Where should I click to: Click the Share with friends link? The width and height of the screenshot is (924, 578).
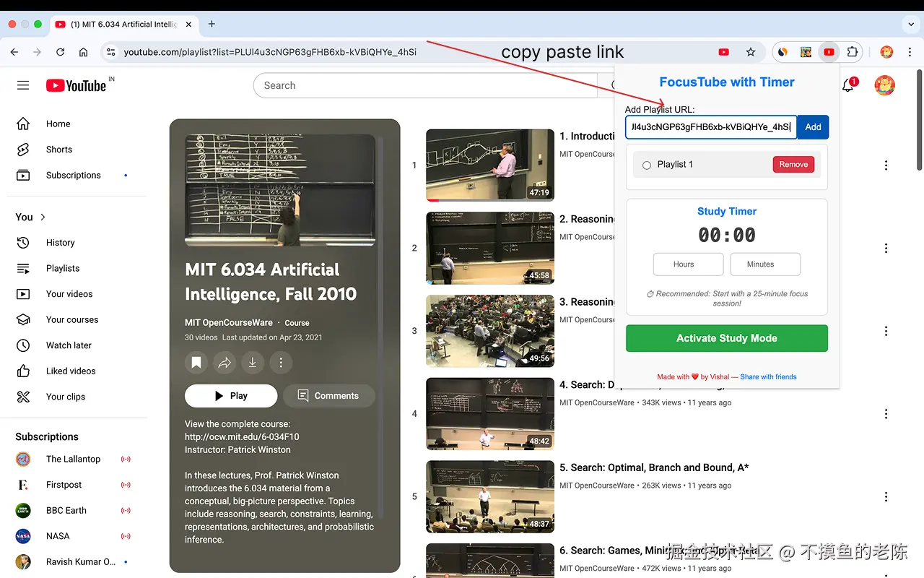[x=768, y=376]
